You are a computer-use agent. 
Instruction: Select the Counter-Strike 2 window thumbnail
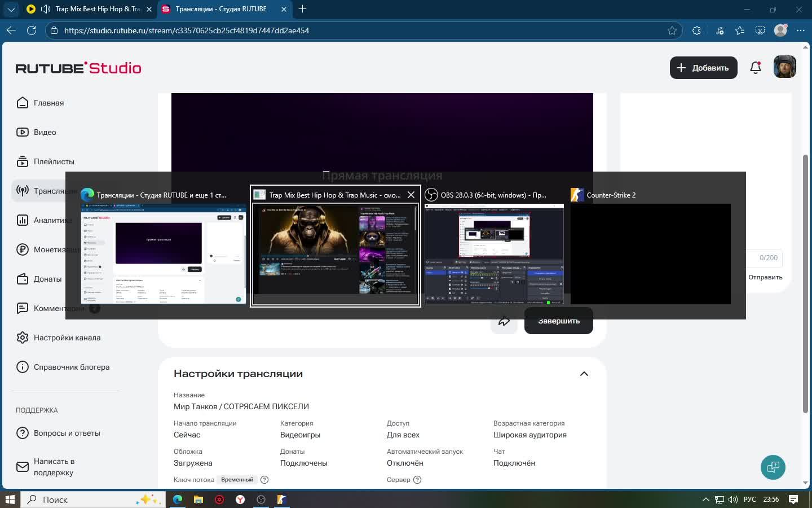click(650, 253)
